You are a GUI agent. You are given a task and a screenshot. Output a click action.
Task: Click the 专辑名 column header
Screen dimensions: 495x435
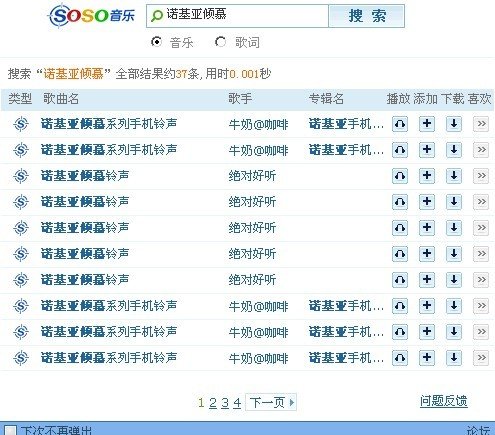[326, 99]
